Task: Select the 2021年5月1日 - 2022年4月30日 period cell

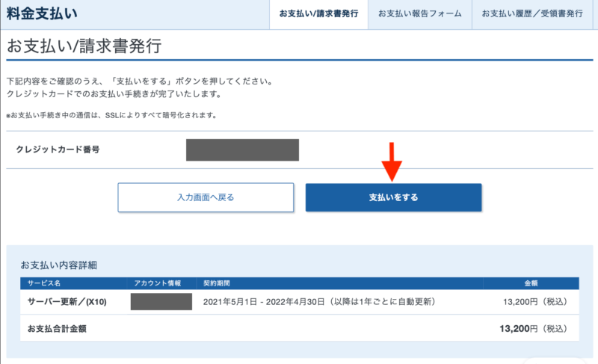Action: pos(320,302)
